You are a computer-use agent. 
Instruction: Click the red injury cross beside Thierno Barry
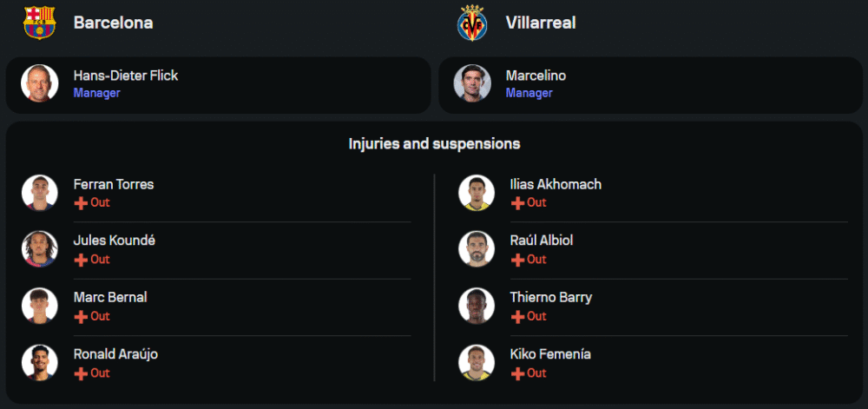click(517, 316)
